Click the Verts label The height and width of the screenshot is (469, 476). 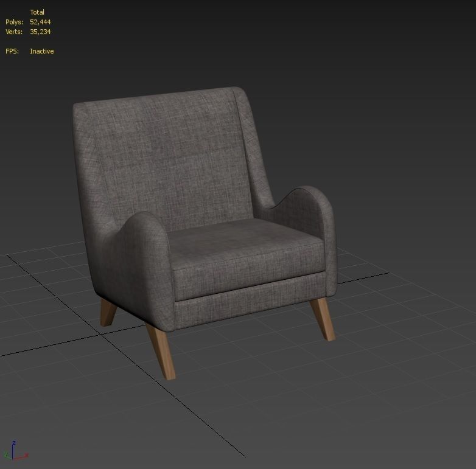pos(14,32)
